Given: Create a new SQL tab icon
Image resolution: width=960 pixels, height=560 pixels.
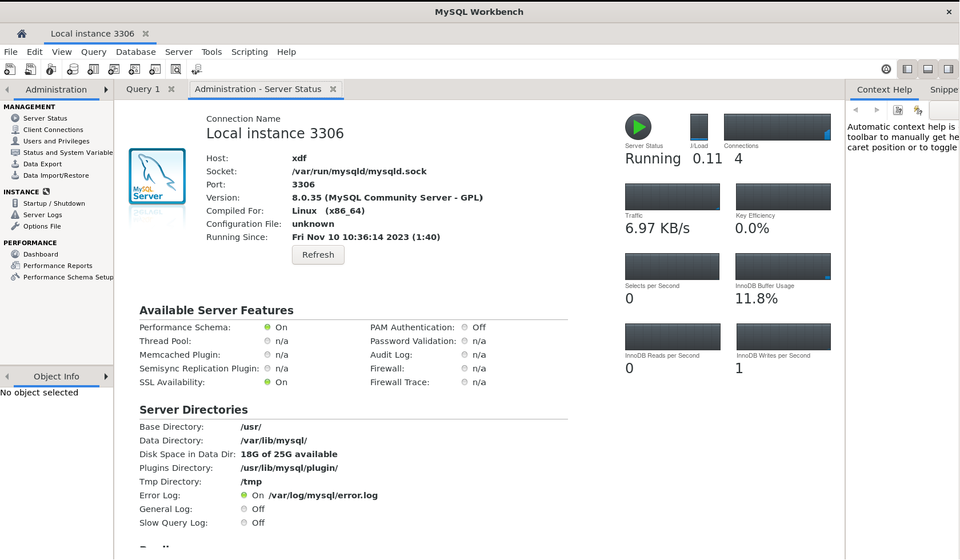Looking at the screenshot, I should tap(10, 69).
